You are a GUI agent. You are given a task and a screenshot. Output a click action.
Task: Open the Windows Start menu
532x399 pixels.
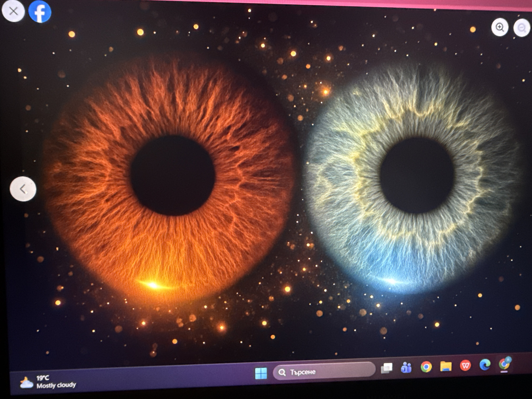[261, 373]
